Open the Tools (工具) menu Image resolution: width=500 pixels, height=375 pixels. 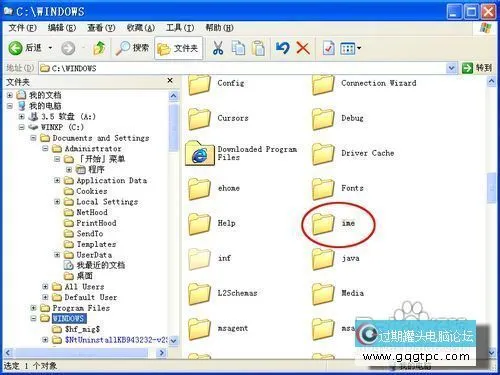point(180,28)
